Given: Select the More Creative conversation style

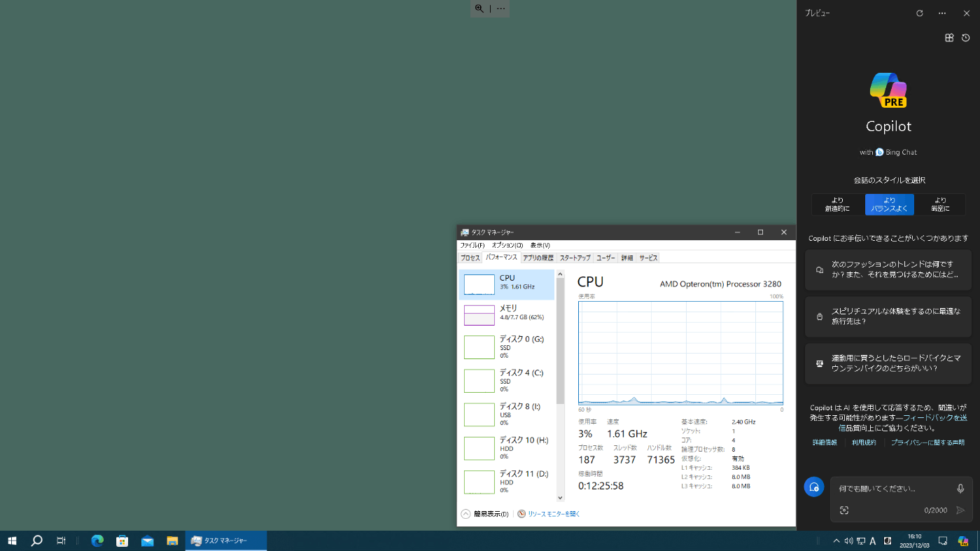Looking at the screenshot, I should click(837, 204).
